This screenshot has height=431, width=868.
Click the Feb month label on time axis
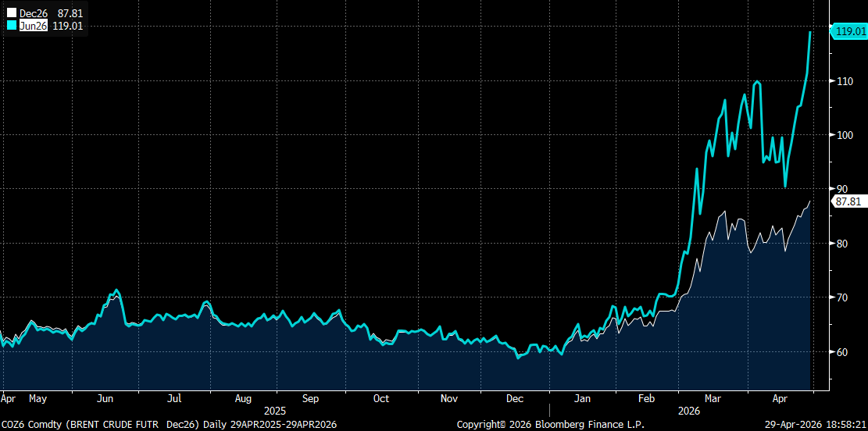[x=646, y=398]
